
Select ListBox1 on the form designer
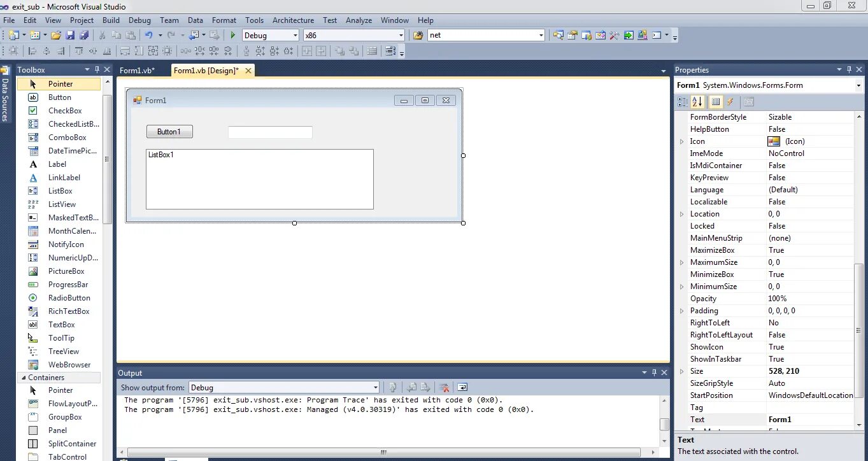click(x=259, y=179)
